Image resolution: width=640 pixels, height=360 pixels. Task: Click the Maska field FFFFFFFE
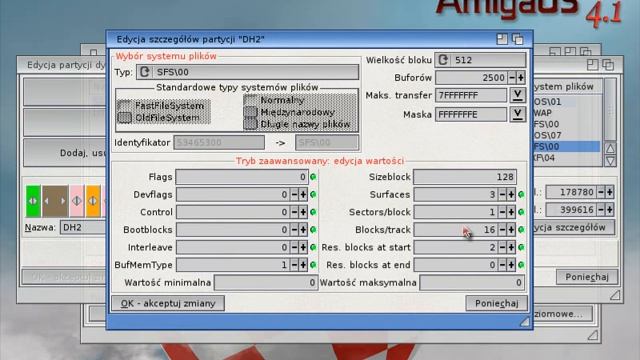pyautogui.click(x=471, y=115)
